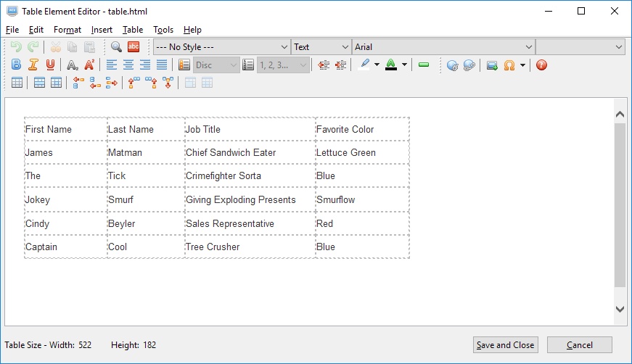This screenshot has width=632, height=364.
Task: Open the highlight color dropdown arrow
Action: click(377, 65)
